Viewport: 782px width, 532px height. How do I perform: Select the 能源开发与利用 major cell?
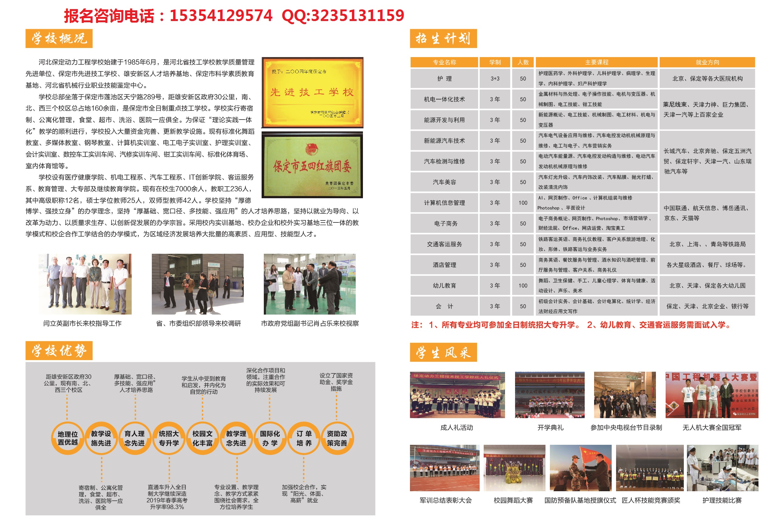[444, 120]
